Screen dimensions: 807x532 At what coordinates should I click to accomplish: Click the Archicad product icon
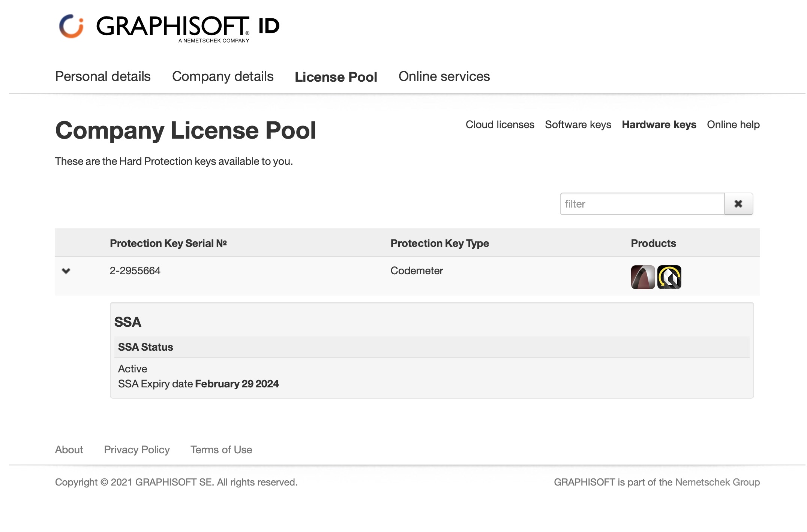(642, 277)
